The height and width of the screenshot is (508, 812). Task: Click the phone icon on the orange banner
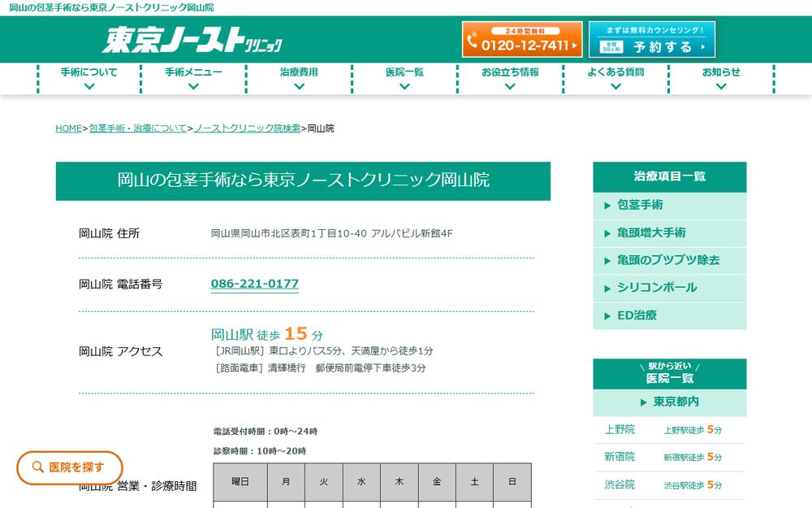pyautogui.click(x=472, y=41)
